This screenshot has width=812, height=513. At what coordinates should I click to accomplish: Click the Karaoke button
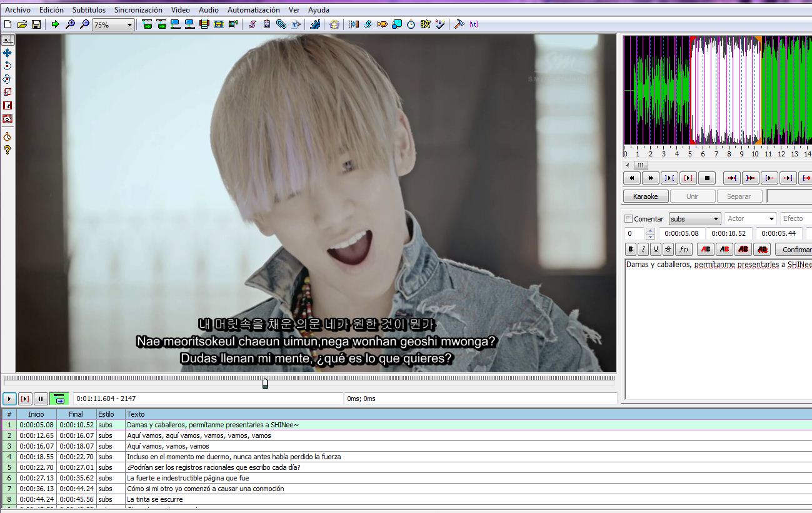click(645, 196)
